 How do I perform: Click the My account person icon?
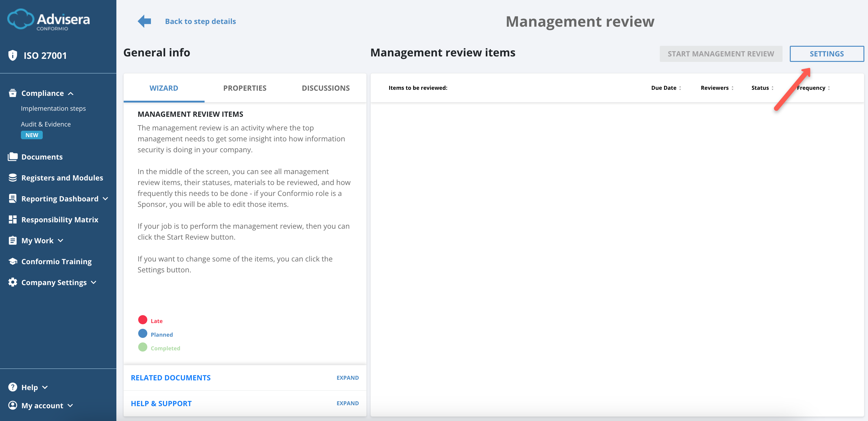tap(12, 405)
